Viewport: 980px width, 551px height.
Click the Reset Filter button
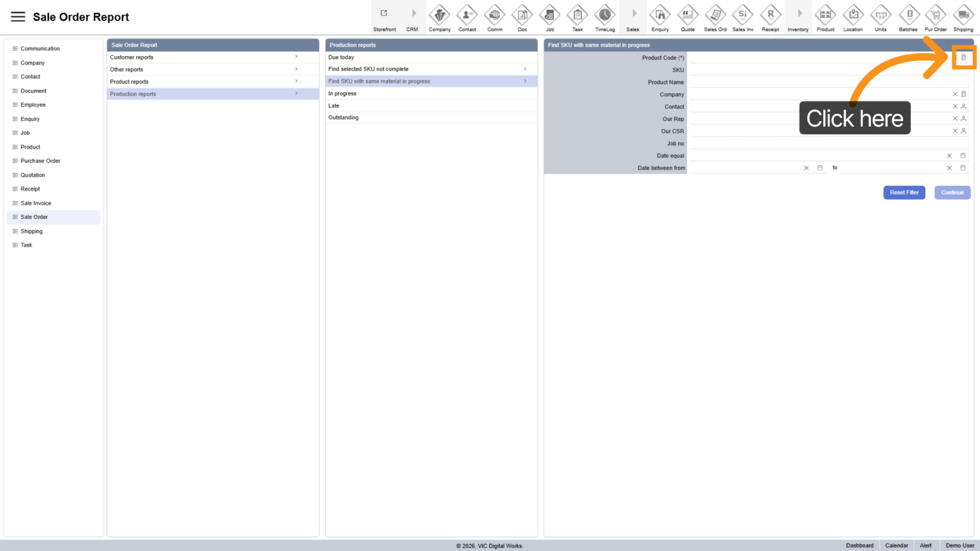904,192
